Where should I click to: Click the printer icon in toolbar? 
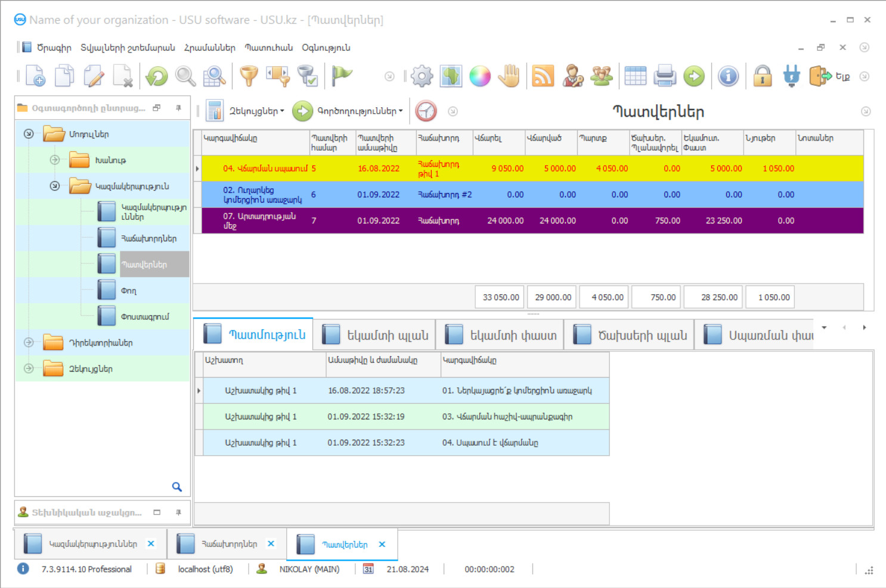(x=665, y=76)
